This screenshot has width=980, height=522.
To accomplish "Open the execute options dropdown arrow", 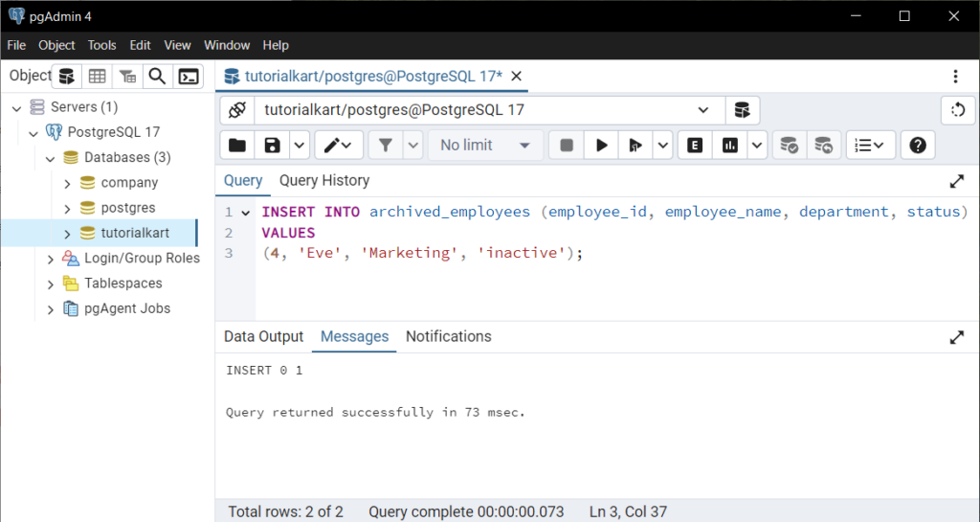I will pos(662,146).
